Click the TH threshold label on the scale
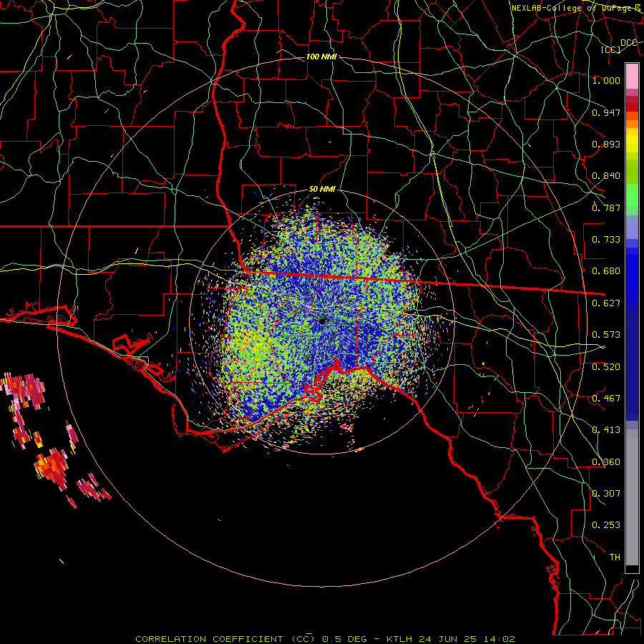Screen dimensions: 644x644 (x=615, y=557)
